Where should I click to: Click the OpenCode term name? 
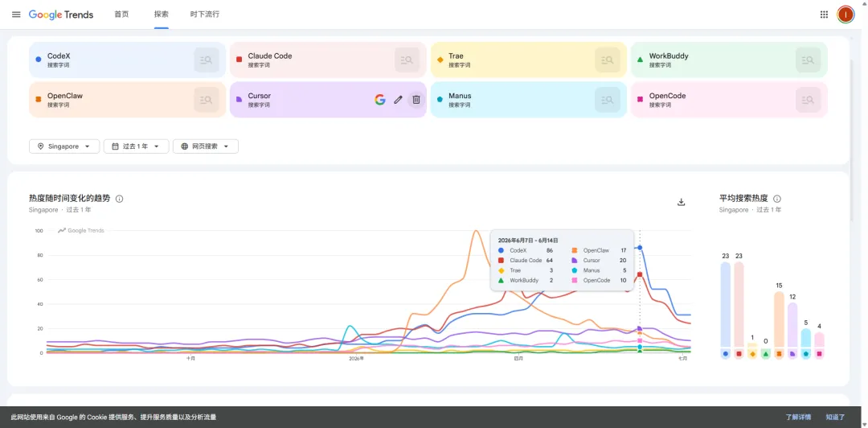667,96
